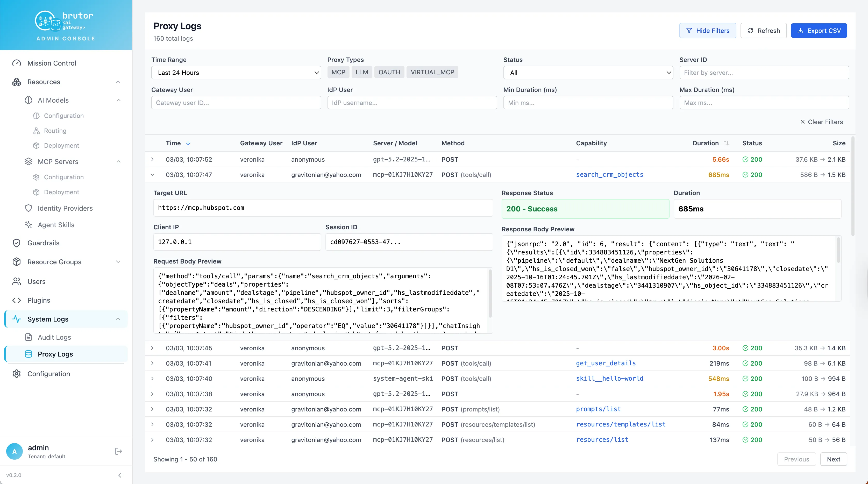This screenshot has height=484, width=868.
Task: Focus the Max ms duration field
Action: (764, 103)
